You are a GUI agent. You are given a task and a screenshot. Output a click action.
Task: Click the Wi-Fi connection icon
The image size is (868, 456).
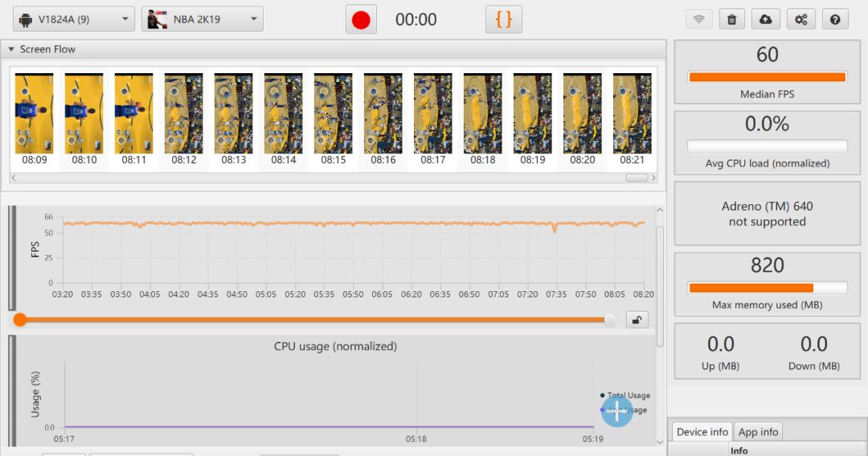click(699, 19)
